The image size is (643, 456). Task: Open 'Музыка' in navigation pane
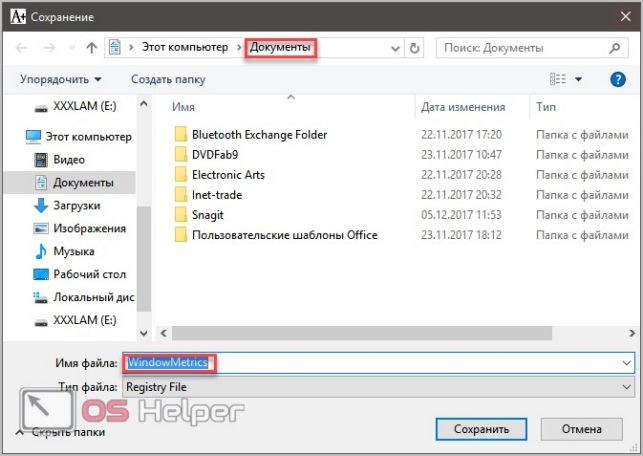coord(65,251)
